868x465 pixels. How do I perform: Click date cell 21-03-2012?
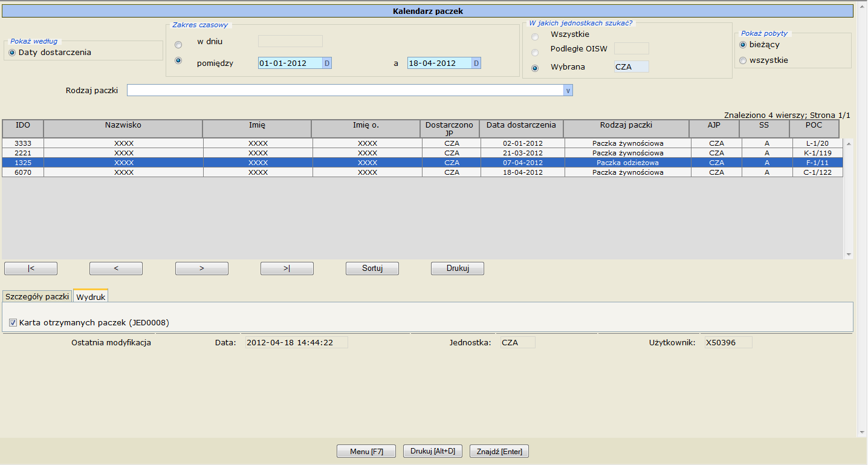tap(523, 153)
